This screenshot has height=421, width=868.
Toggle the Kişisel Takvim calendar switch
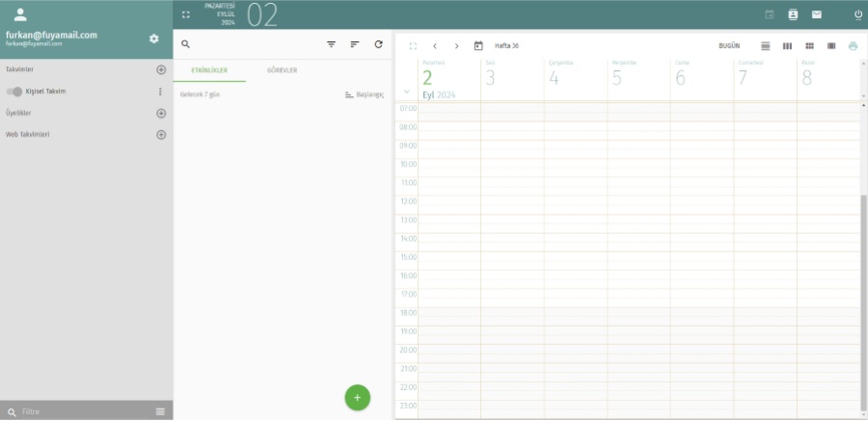[x=14, y=92]
